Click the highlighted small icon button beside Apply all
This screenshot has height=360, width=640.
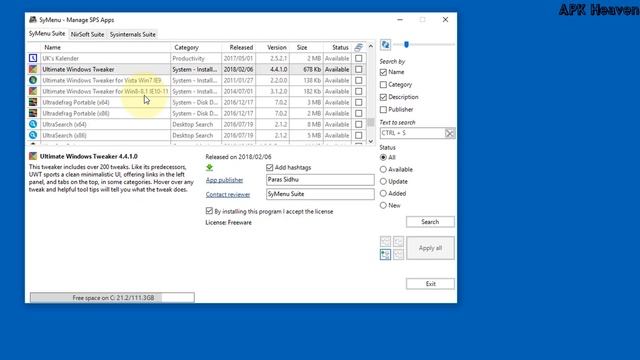(385, 255)
